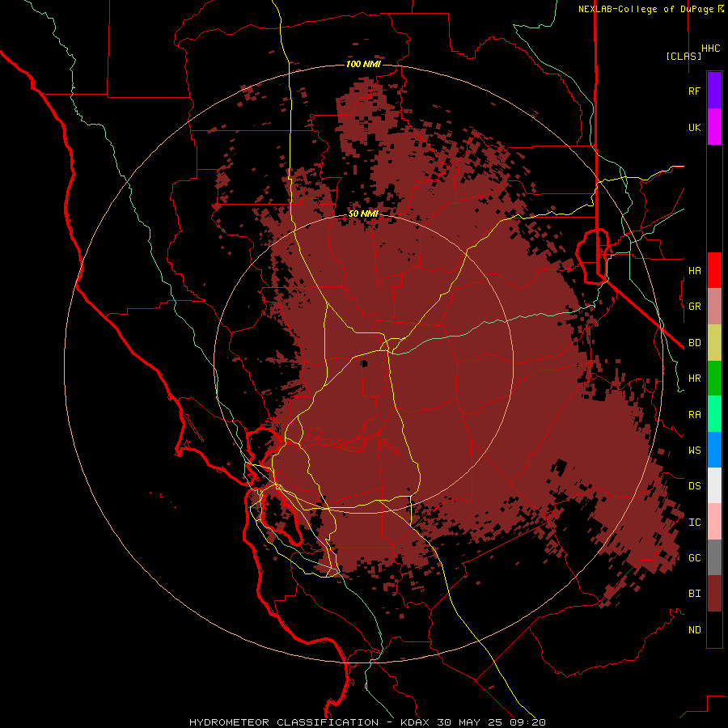This screenshot has width=728, height=728.
Task: Click the 100 NMI range ring label
Action: (363, 64)
